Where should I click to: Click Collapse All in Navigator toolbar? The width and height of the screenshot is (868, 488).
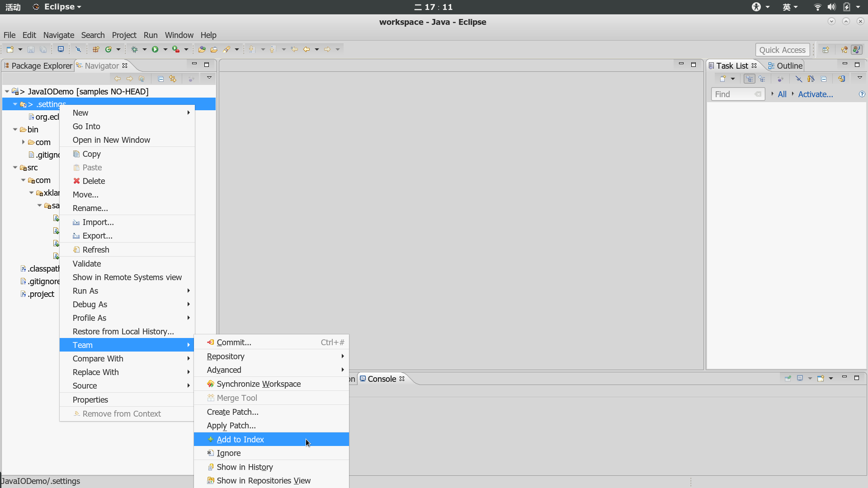(x=160, y=79)
